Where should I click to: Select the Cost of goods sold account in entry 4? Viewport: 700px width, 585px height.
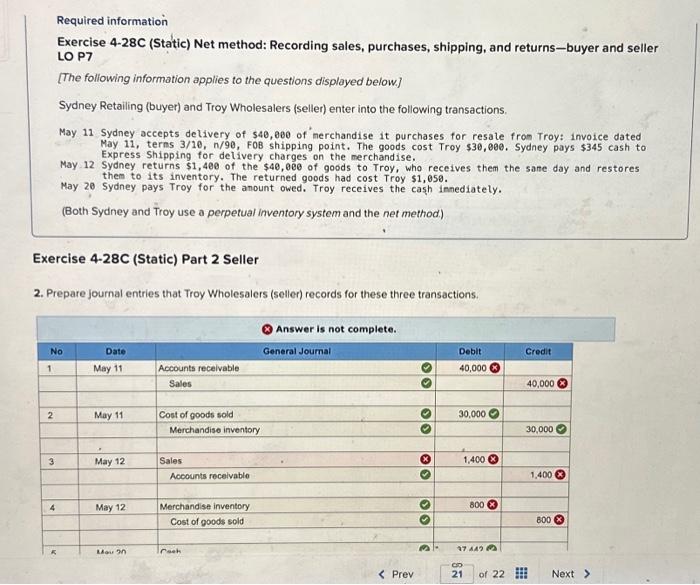(207, 521)
